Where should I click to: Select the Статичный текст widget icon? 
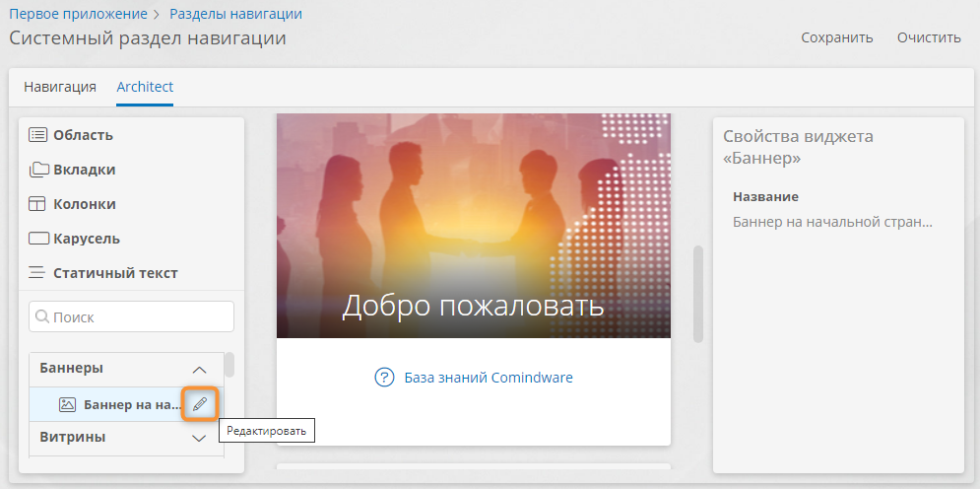pyautogui.click(x=38, y=273)
